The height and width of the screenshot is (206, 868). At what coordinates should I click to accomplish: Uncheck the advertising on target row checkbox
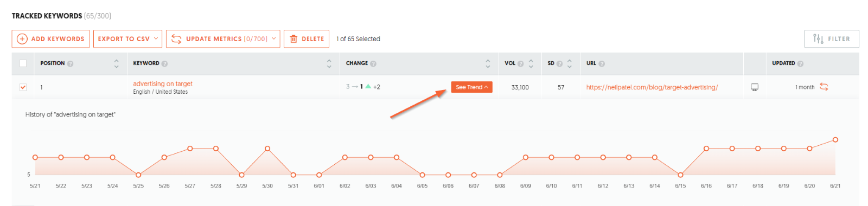pos(23,87)
